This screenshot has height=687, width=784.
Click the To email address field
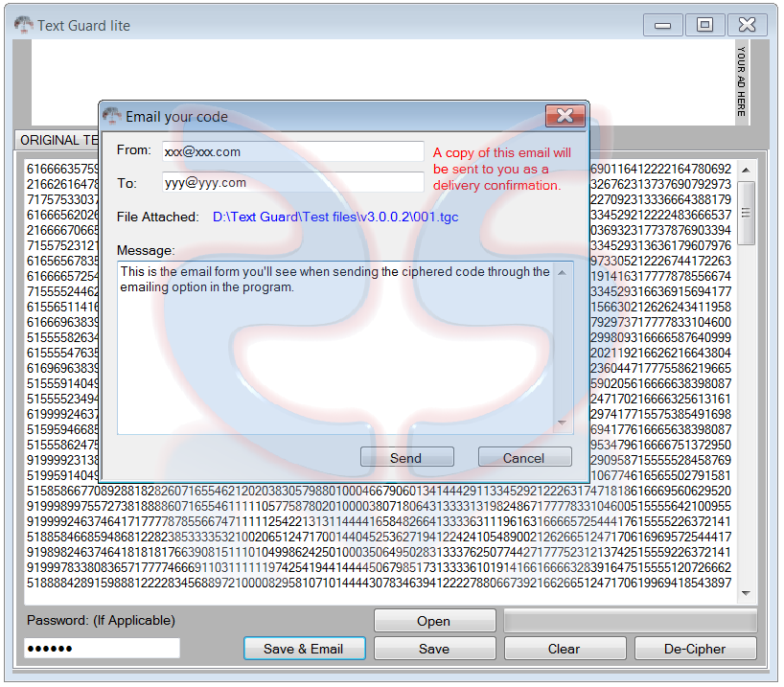[293, 182]
